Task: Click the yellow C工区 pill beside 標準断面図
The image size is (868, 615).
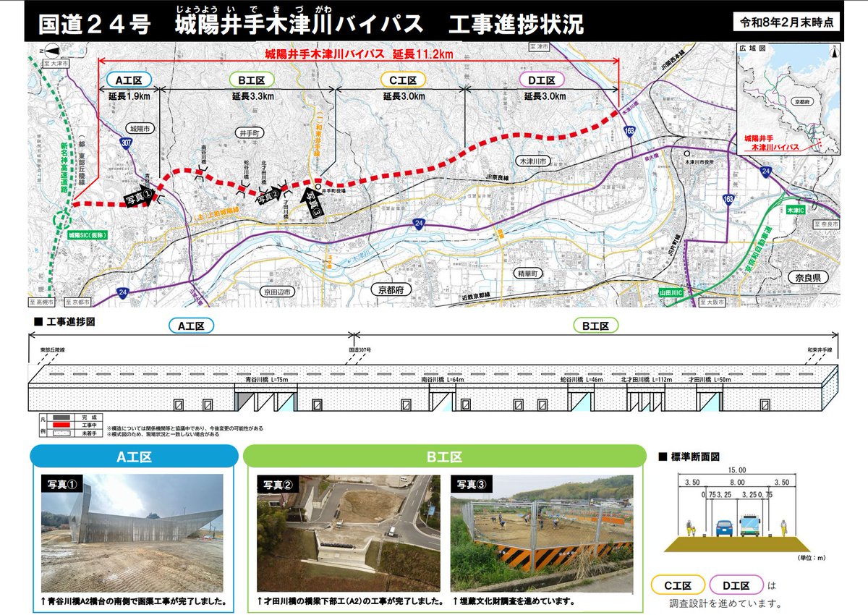Action: [x=678, y=585]
